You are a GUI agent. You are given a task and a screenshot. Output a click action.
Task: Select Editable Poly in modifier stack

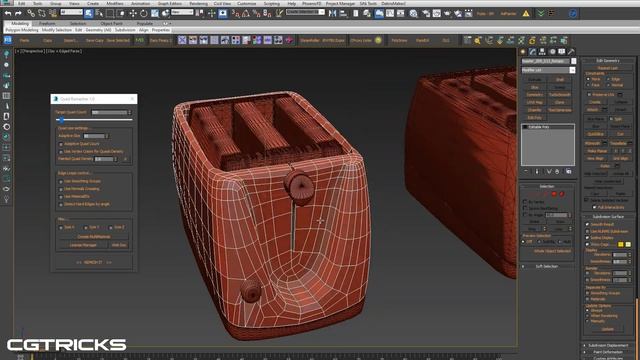tap(548, 127)
